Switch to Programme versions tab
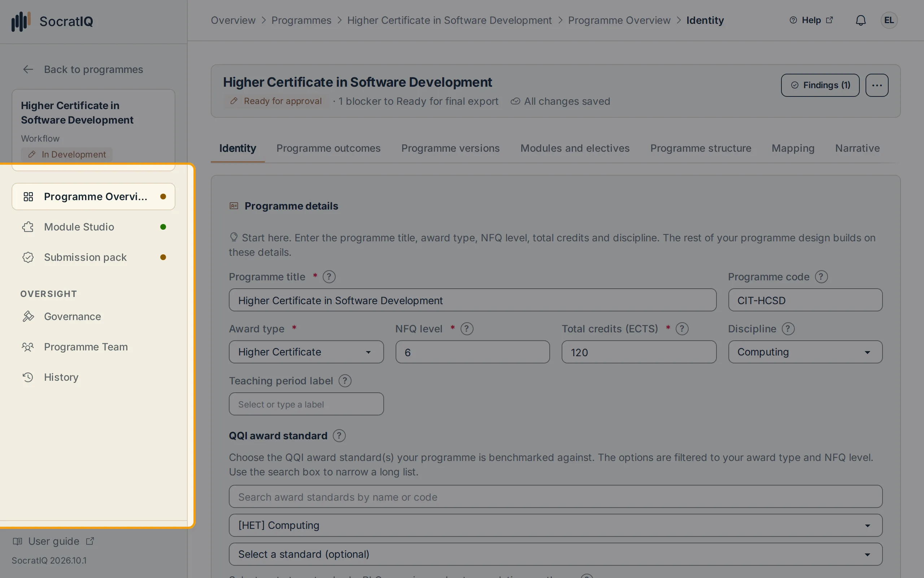This screenshot has height=578, width=924. click(x=450, y=148)
